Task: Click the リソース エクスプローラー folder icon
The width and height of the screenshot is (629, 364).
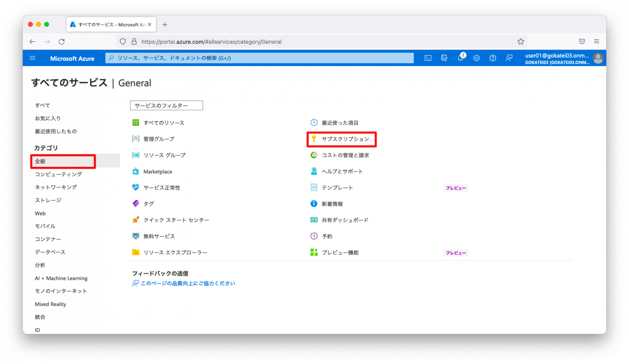Action: [136, 252]
